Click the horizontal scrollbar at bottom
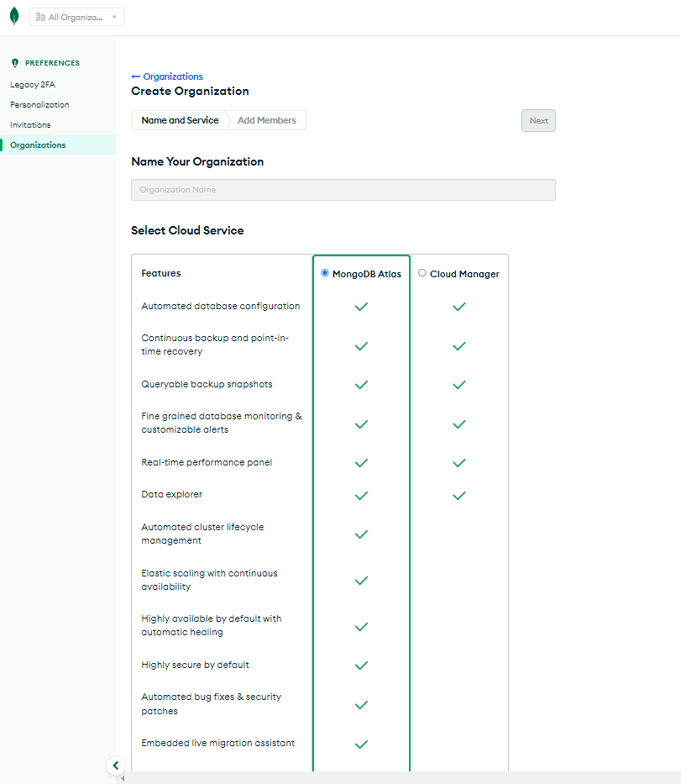 400,778
